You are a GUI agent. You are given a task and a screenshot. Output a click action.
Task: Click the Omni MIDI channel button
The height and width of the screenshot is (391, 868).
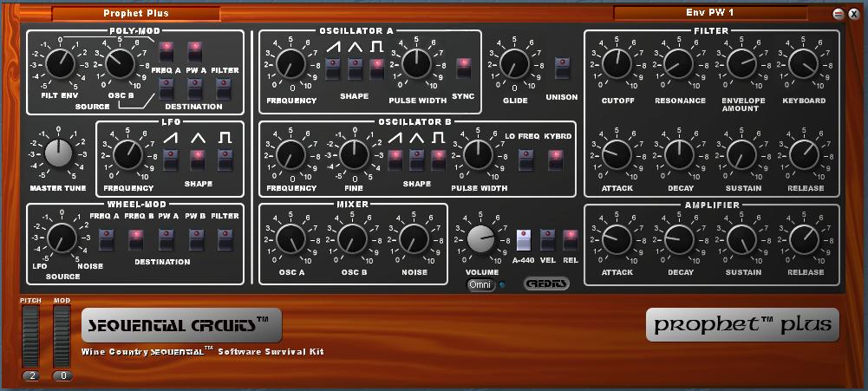(481, 284)
